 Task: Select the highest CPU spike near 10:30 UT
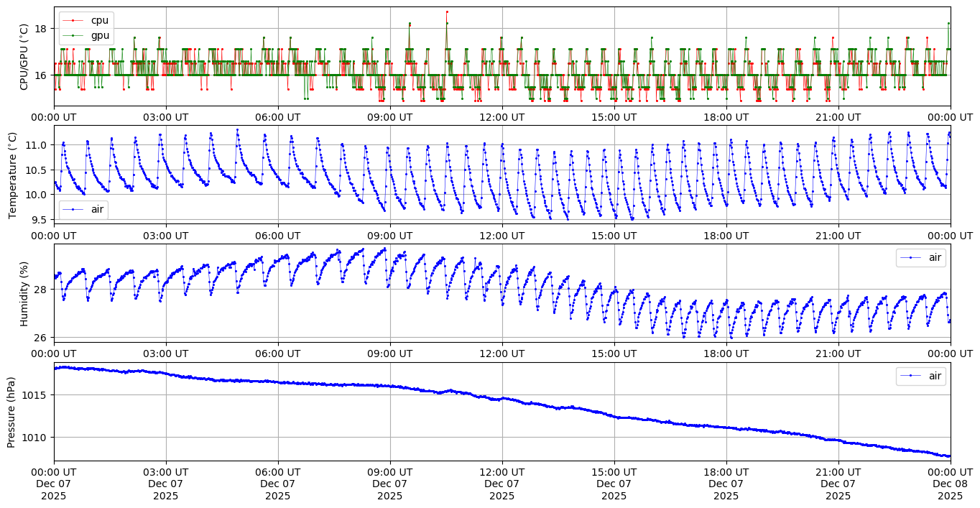coord(446,12)
